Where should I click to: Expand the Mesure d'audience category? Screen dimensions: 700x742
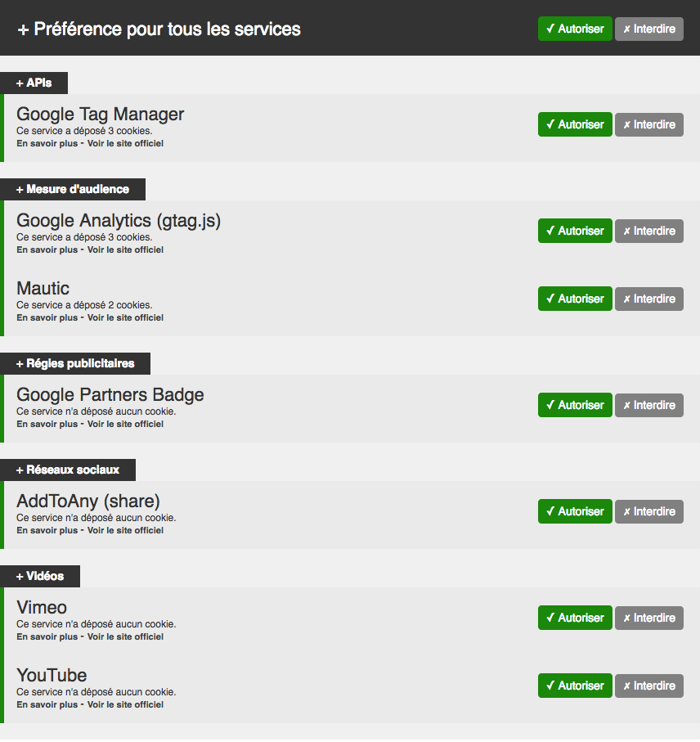(72, 189)
